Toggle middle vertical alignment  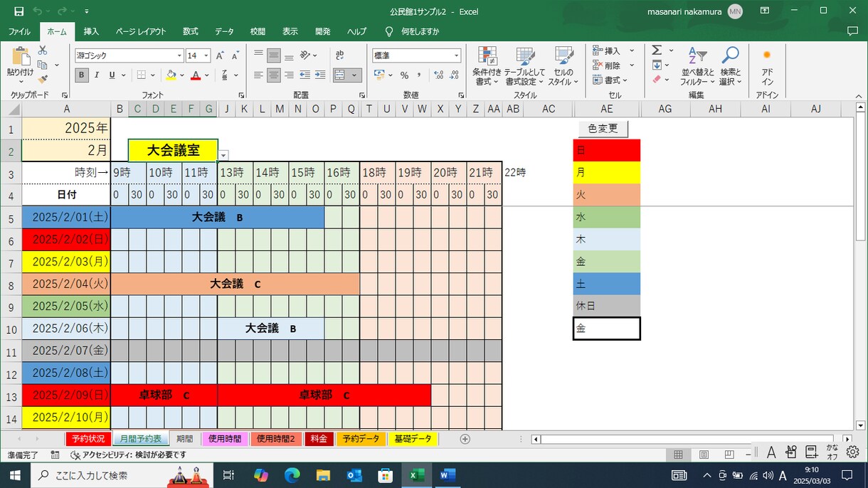point(273,55)
